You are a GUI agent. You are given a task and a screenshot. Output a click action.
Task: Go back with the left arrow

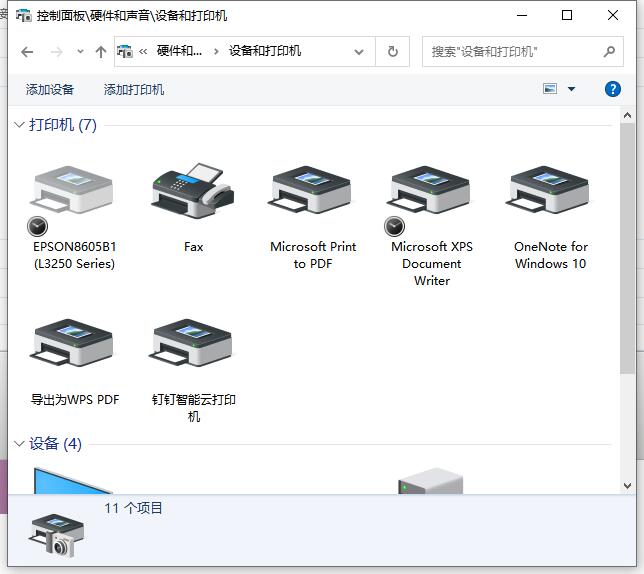point(27,52)
